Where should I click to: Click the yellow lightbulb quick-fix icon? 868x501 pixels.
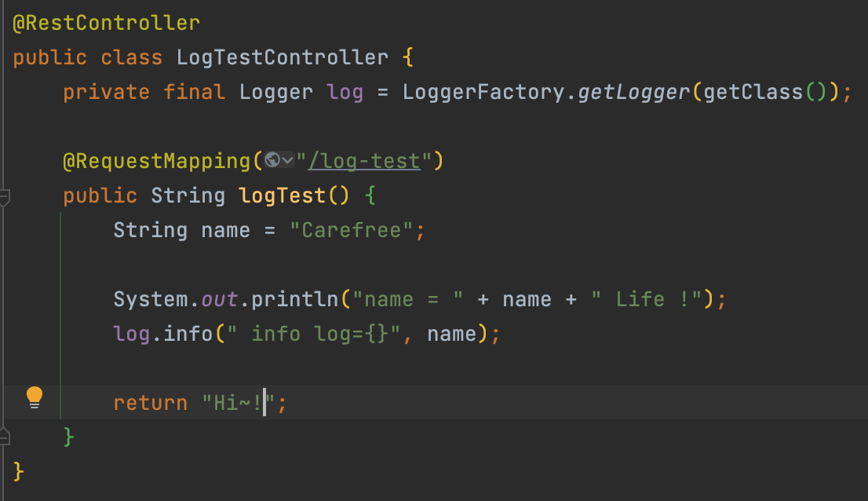[x=35, y=397]
